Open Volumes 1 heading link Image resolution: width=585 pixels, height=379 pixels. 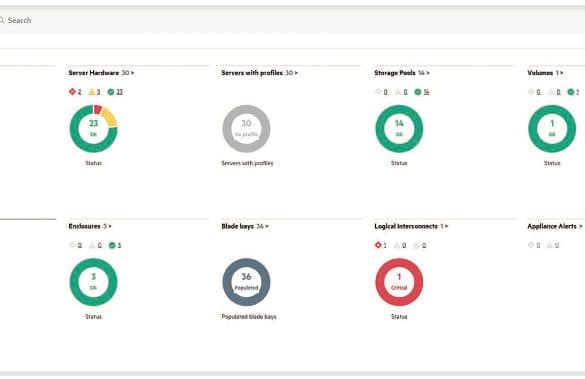tap(545, 73)
